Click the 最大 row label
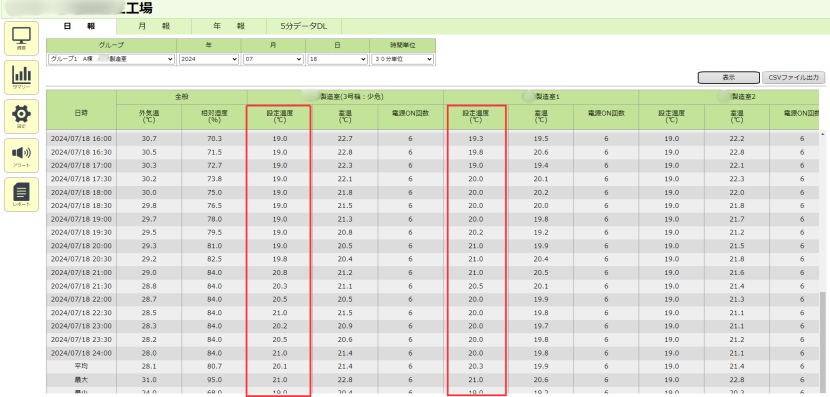 [x=81, y=380]
